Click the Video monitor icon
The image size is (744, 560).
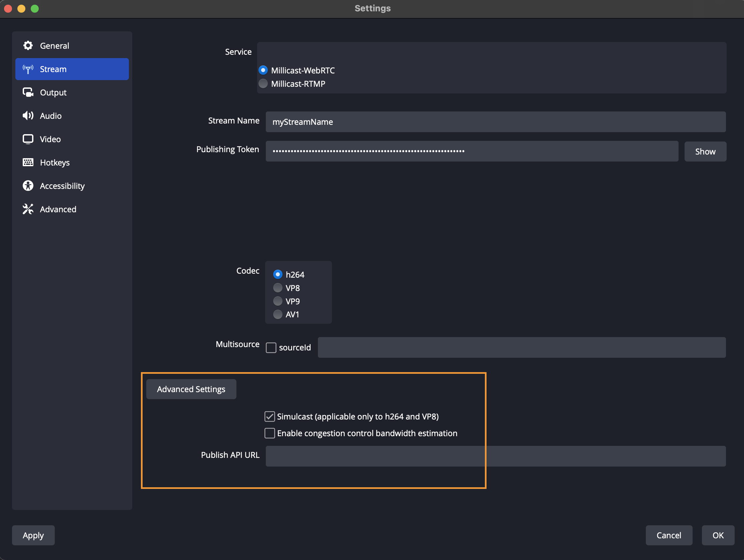pyautogui.click(x=28, y=139)
